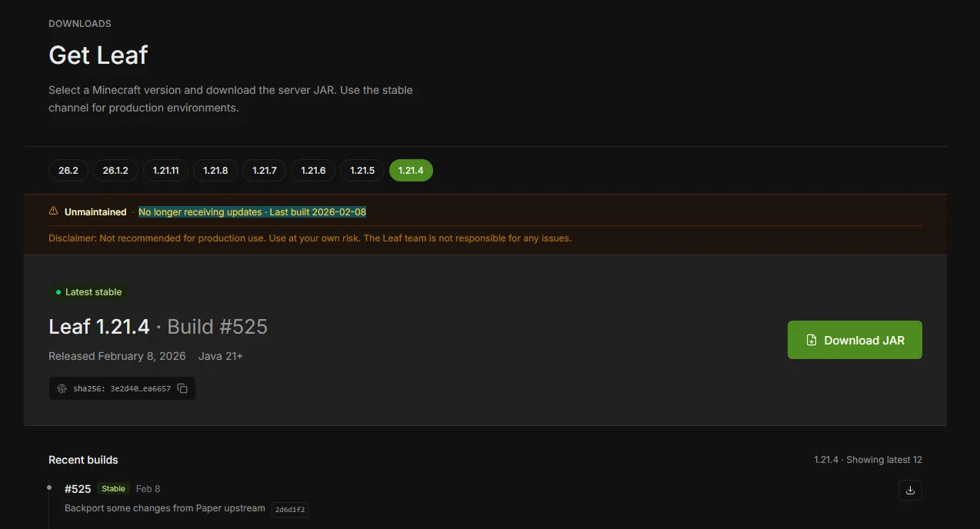
Task: Click the DOWNLOADS section label
Action: [80, 24]
